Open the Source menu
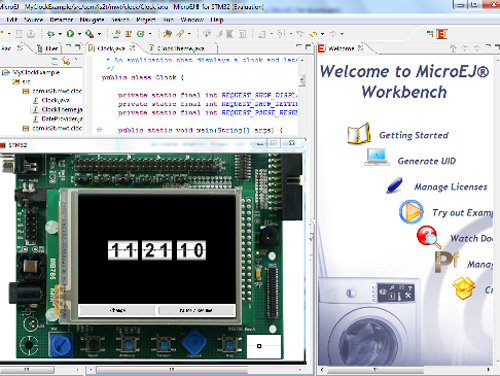Viewport: 500px width, 376px height. tap(34, 20)
